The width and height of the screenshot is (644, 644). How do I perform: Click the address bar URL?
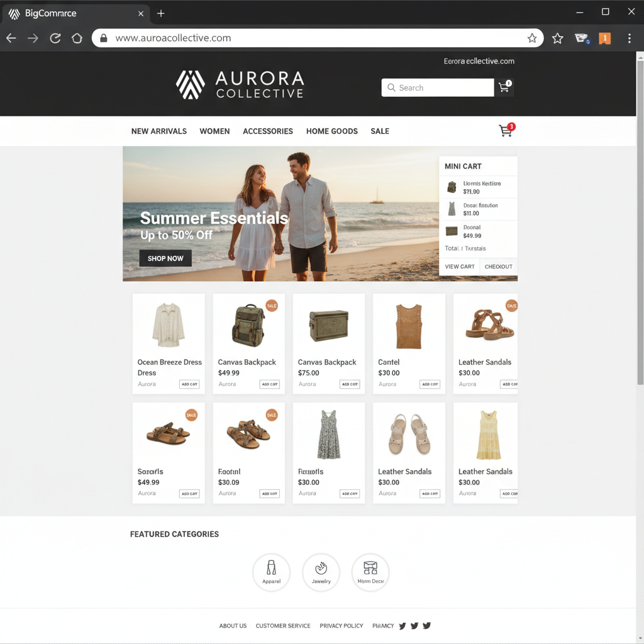click(x=173, y=38)
